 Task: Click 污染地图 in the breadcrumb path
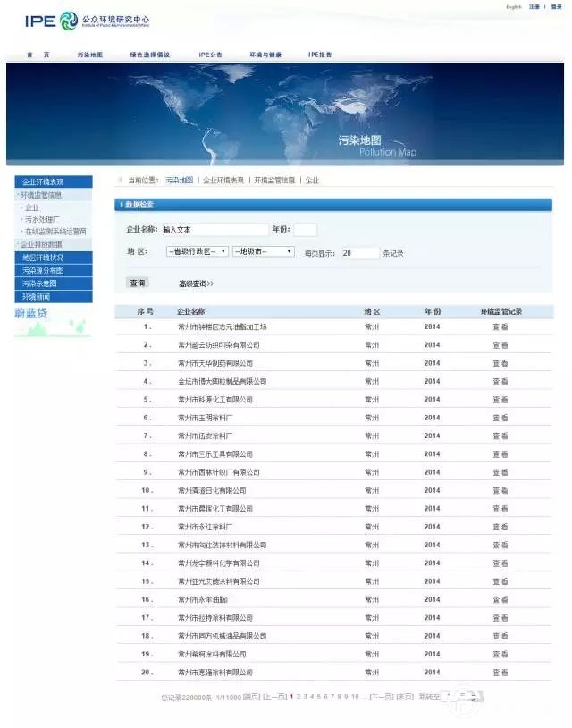[179, 181]
